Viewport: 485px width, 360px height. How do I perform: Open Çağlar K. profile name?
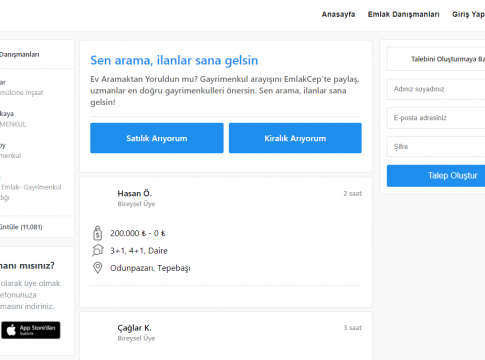pyautogui.click(x=134, y=328)
